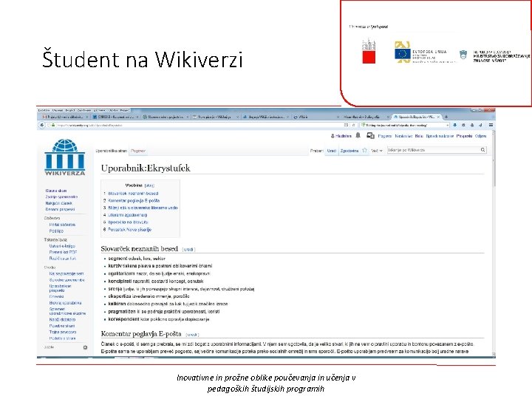Screen dimensions: 532x399
Task: Open Naključni članek in the sidebar
Action: pyautogui.click(x=58, y=203)
